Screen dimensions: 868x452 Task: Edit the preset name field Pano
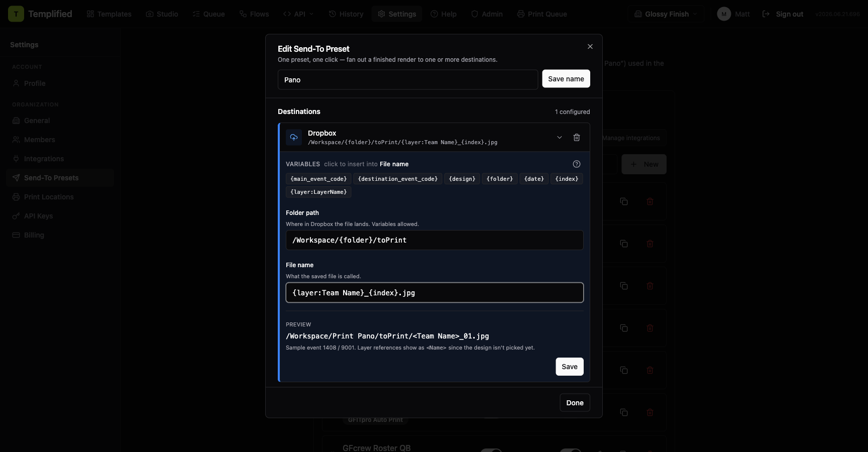(x=408, y=80)
